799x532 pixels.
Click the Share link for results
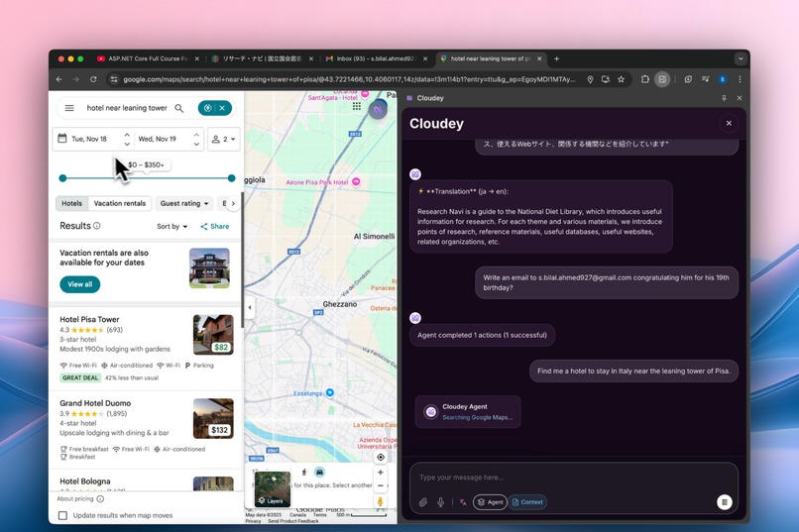[x=214, y=227]
